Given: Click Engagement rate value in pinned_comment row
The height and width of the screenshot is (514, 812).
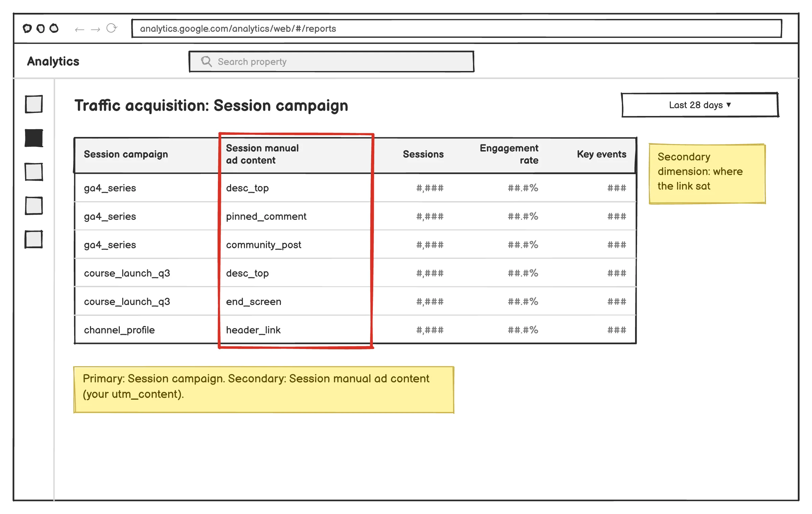Looking at the screenshot, I should (x=523, y=216).
